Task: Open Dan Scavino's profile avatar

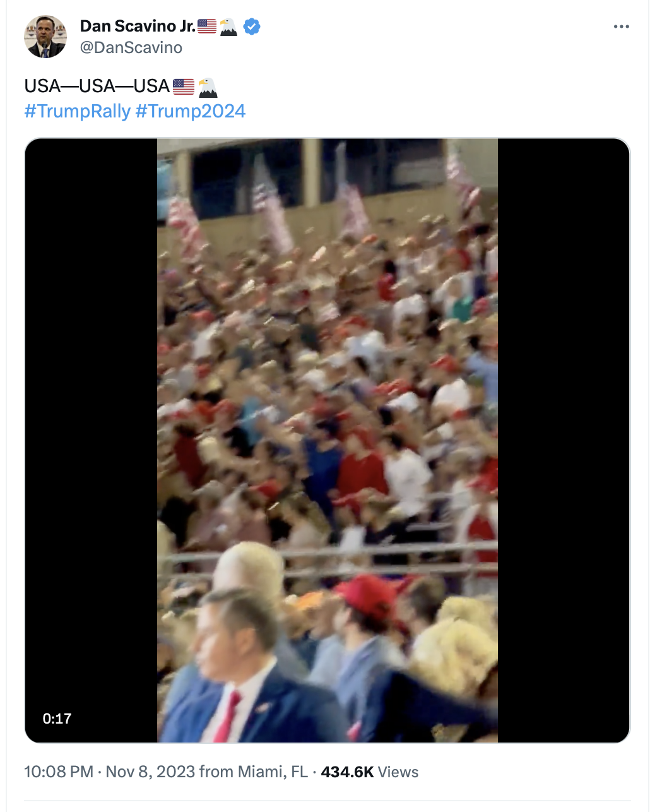Action: pyautogui.click(x=45, y=37)
